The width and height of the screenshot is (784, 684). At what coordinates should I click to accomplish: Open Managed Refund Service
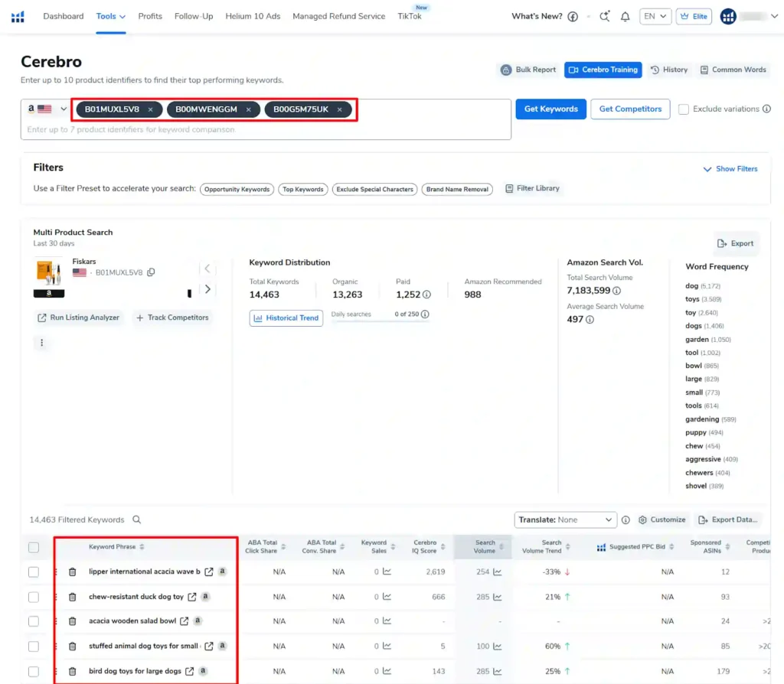tap(339, 17)
